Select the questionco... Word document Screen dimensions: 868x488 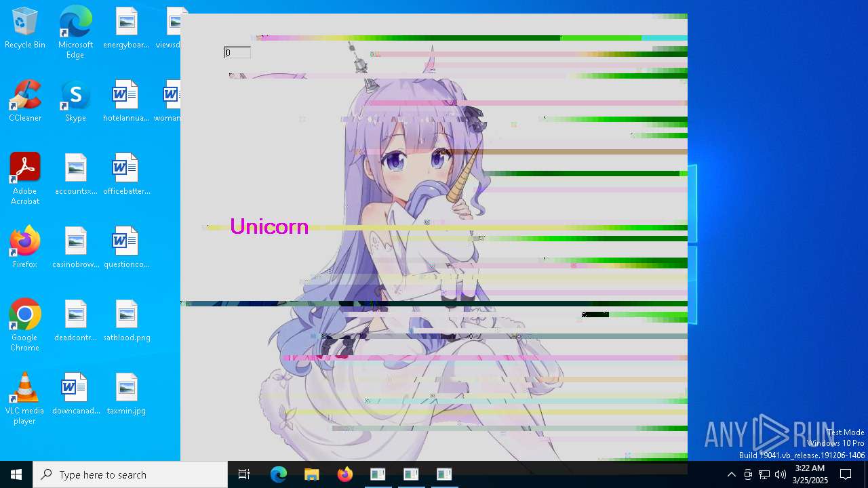coord(126,248)
